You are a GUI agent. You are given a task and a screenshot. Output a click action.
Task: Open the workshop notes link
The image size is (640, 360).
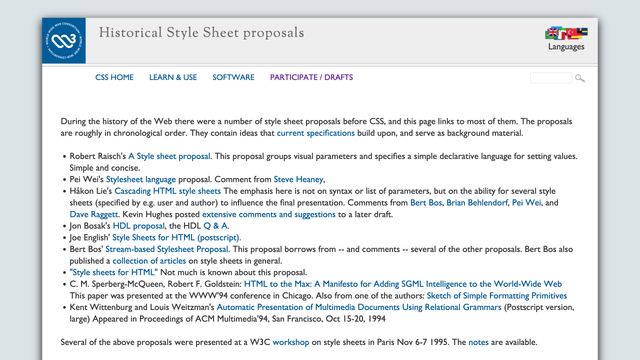pyautogui.click(x=478, y=342)
